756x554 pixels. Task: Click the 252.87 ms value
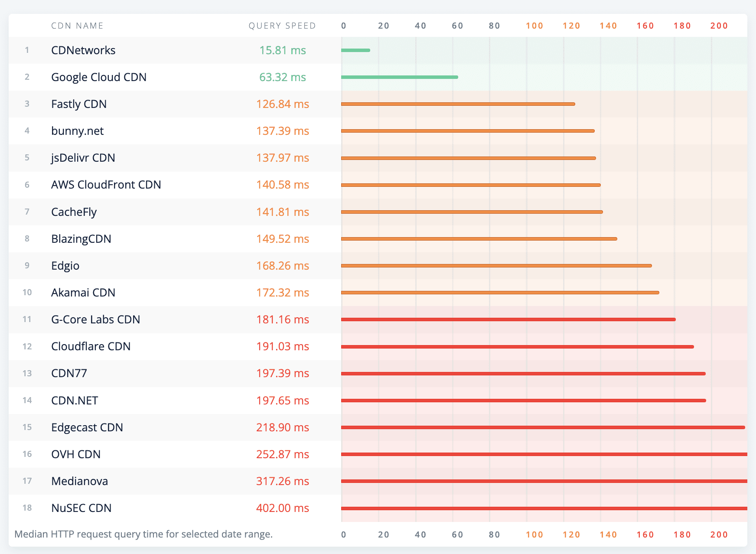[x=283, y=454]
